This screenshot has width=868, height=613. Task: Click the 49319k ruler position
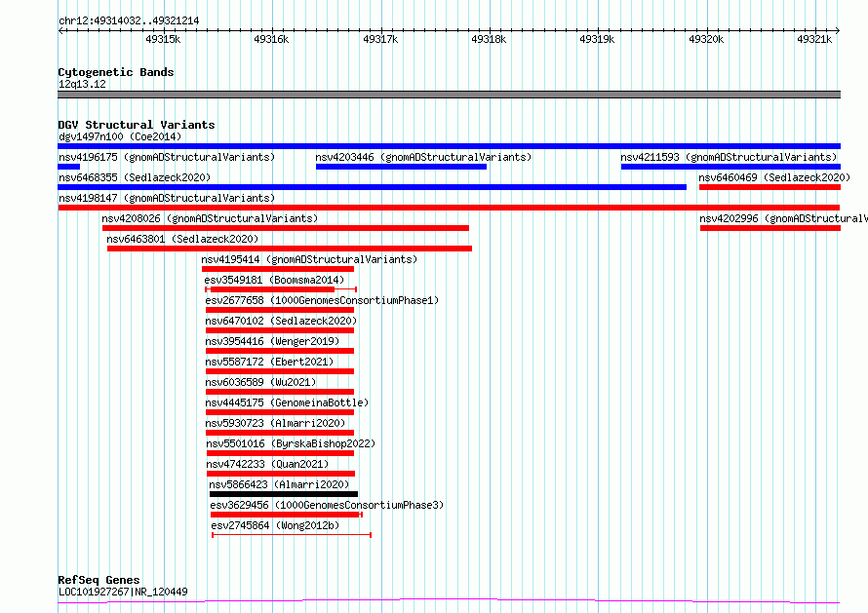point(597,39)
